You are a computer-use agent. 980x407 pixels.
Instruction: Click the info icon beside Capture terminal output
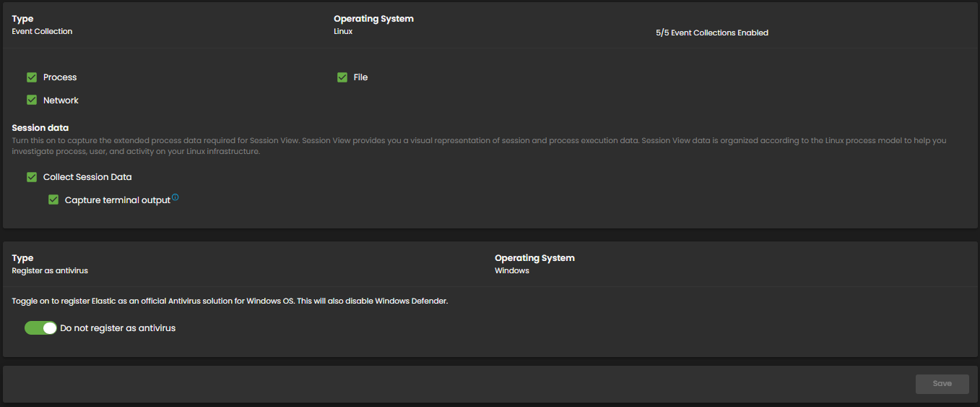(175, 197)
